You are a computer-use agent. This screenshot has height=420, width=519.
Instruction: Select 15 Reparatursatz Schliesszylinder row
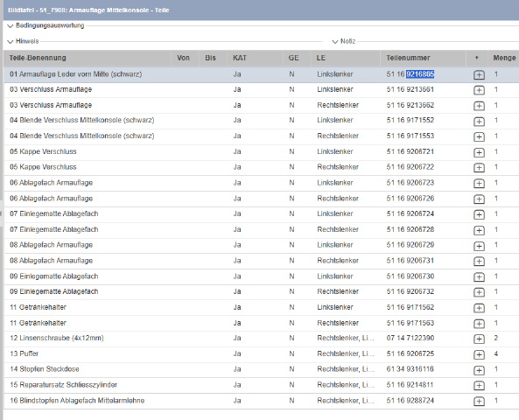261,385
